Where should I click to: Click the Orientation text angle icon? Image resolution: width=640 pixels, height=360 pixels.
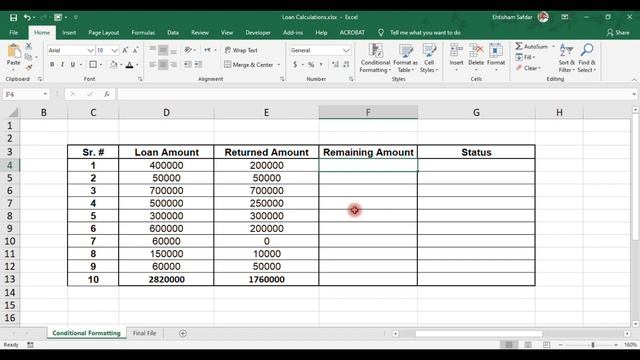(188, 50)
